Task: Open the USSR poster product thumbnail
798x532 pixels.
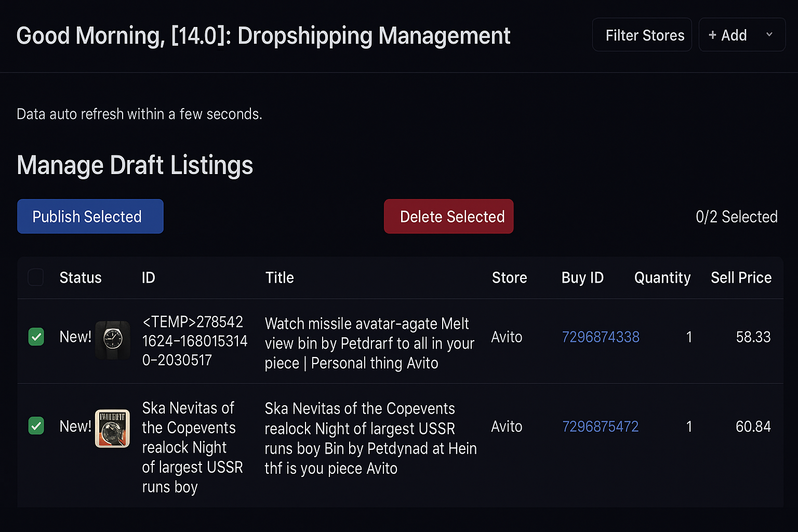Action: coord(112,429)
